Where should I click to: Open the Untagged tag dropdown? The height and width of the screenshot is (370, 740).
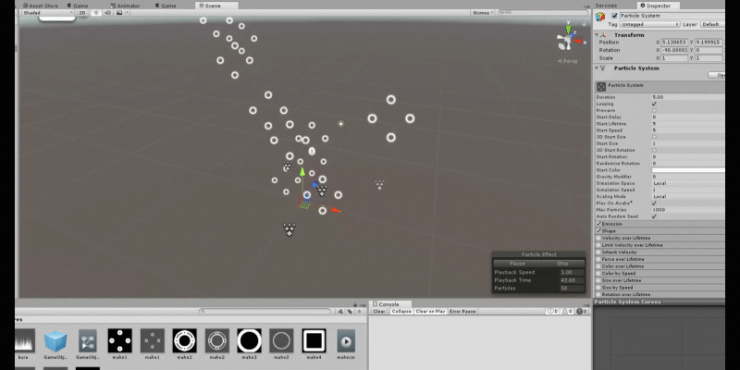point(649,24)
